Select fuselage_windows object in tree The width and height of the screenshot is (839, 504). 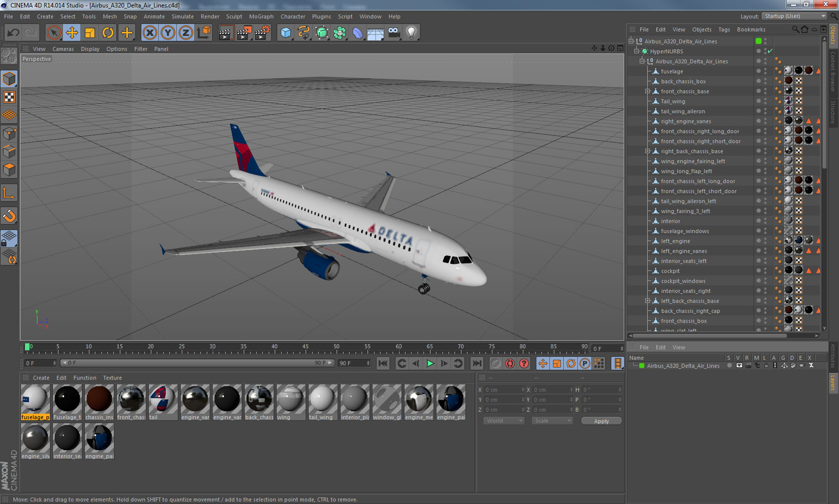coord(685,231)
